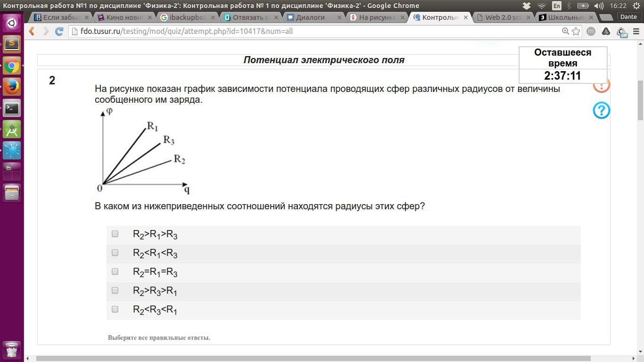The image size is (644, 362).
Task: Open the Ubuntu Dash launcher
Action: [12, 22]
